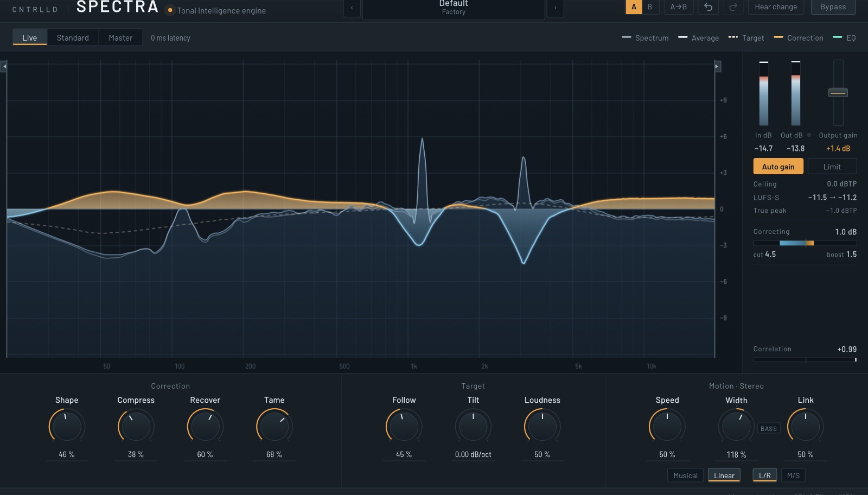This screenshot has height=495, width=868.
Task: Click the Hear change button
Action: point(776,7)
